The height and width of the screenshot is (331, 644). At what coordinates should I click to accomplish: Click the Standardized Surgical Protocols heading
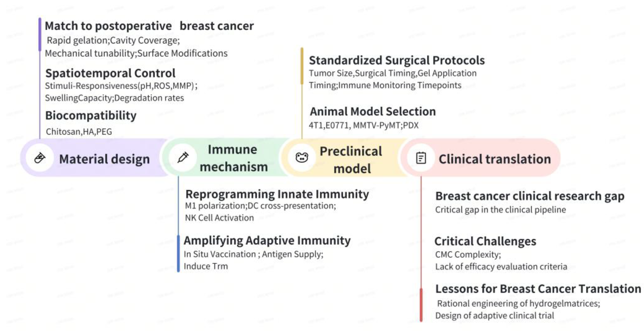tap(397, 60)
